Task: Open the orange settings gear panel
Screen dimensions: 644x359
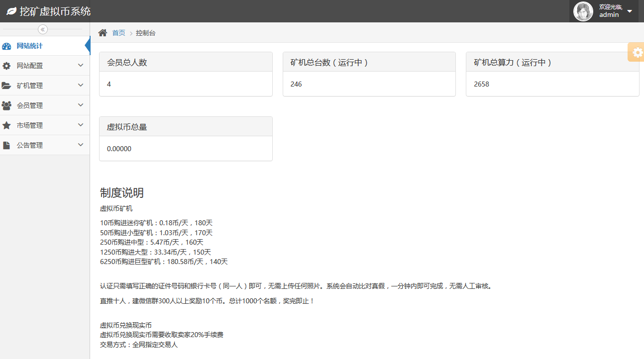Action: (637, 52)
